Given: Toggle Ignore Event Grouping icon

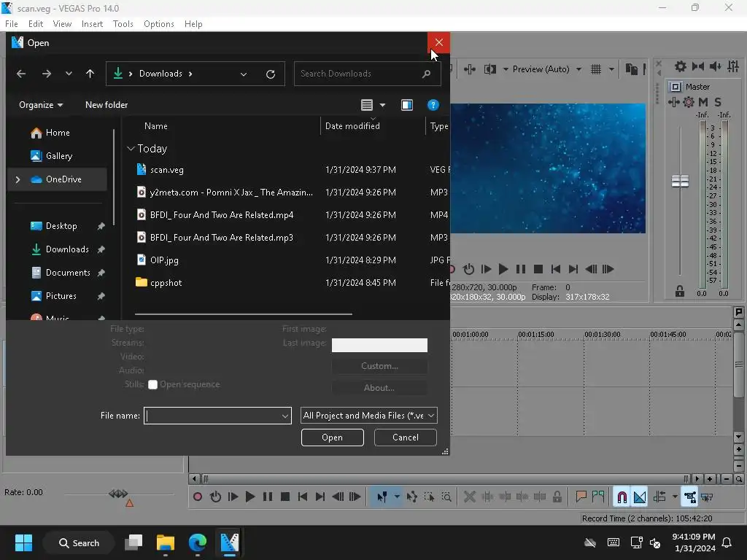Looking at the screenshot, I should [x=707, y=497].
